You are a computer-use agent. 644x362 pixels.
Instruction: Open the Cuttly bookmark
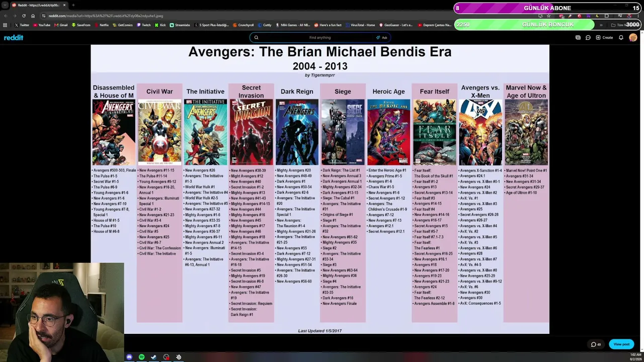coord(265,25)
